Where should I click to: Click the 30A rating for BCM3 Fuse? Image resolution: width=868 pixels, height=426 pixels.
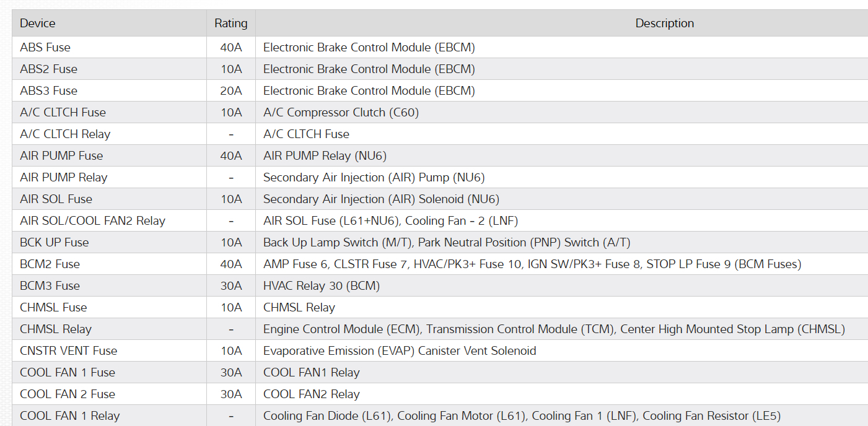click(231, 285)
